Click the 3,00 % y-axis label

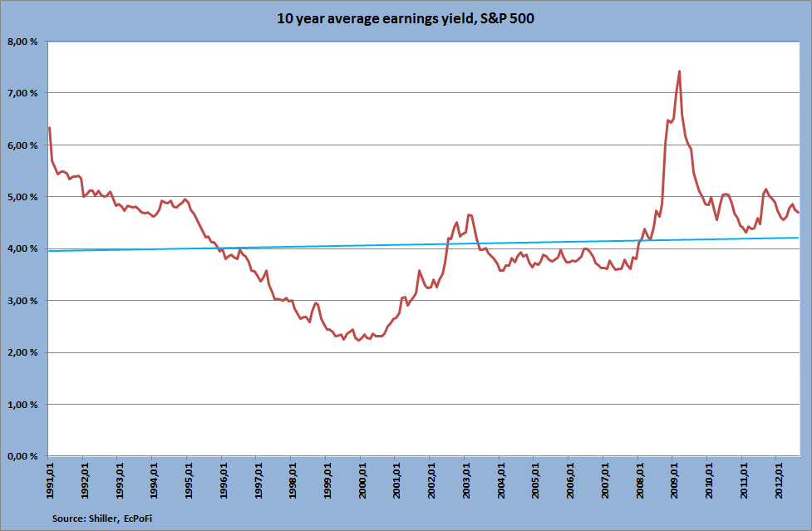pyautogui.click(x=22, y=301)
